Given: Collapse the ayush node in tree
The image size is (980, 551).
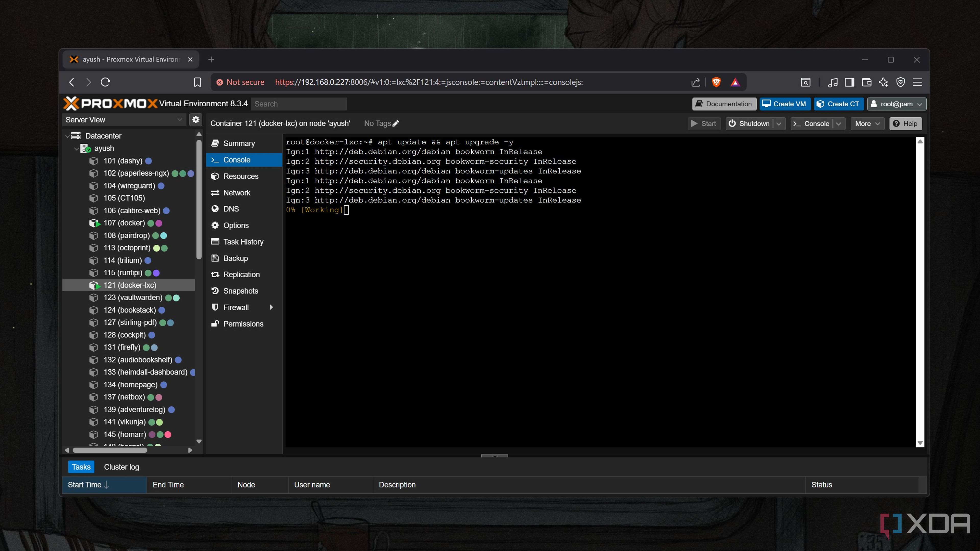Looking at the screenshot, I should [77, 148].
